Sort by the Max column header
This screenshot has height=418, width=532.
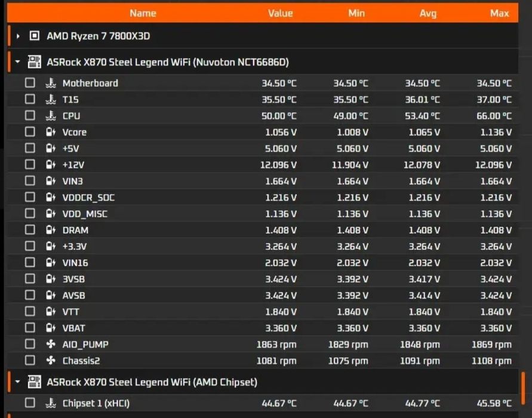(x=499, y=13)
